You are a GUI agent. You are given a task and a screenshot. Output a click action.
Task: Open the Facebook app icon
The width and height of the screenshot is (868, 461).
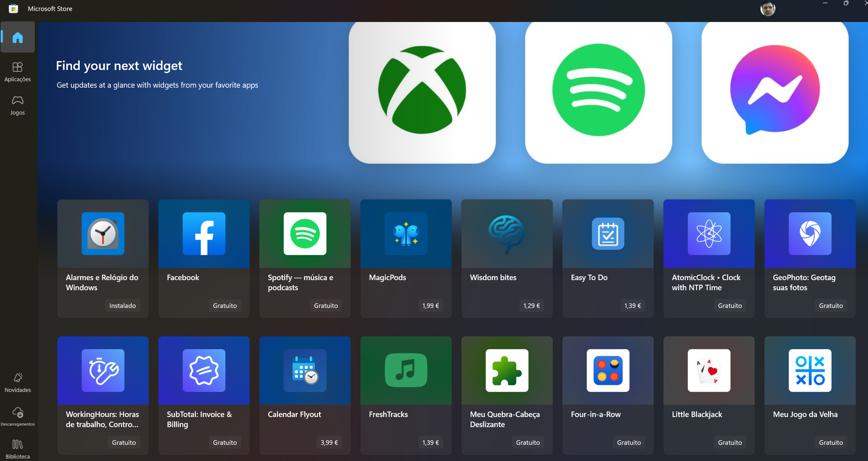coord(204,233)
